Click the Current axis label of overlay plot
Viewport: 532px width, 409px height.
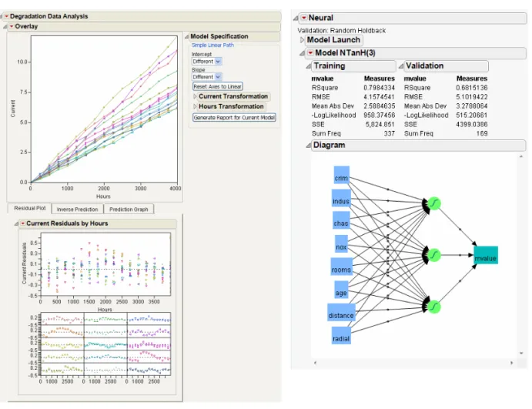tap(13, 109)
